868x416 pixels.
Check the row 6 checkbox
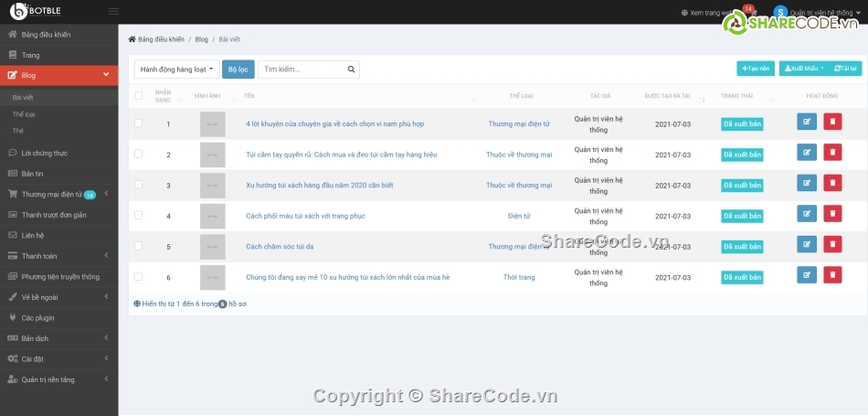click(138, 276)
